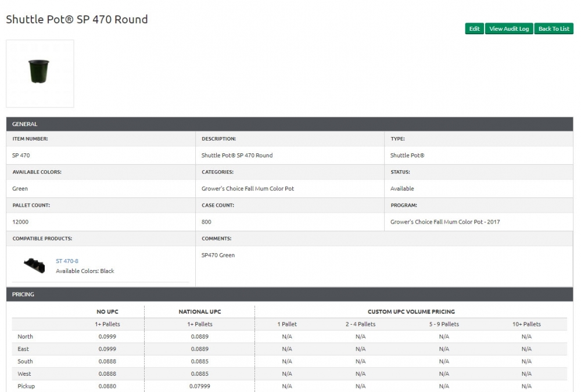Screen dimensions: 581x392
Task: Click East's N/A under 2 - 4 Pallets
Action: pyautogui.click(x=361, y=349)
